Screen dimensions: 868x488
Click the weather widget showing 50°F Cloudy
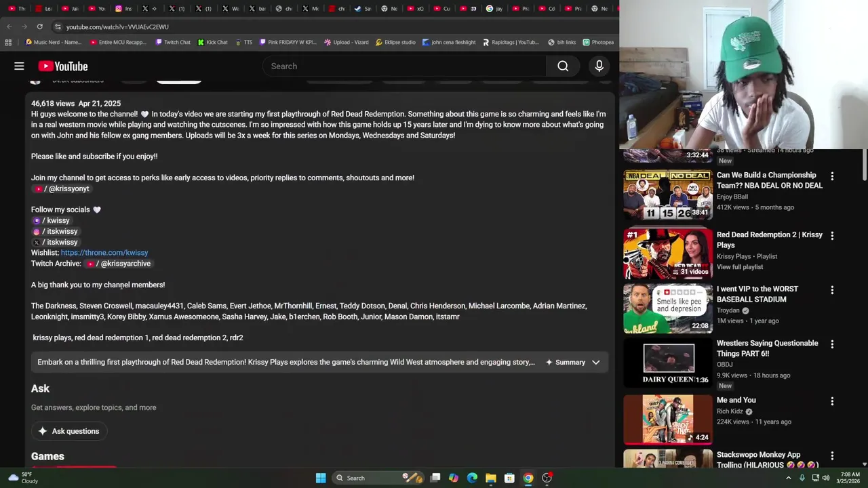point(23,478)
